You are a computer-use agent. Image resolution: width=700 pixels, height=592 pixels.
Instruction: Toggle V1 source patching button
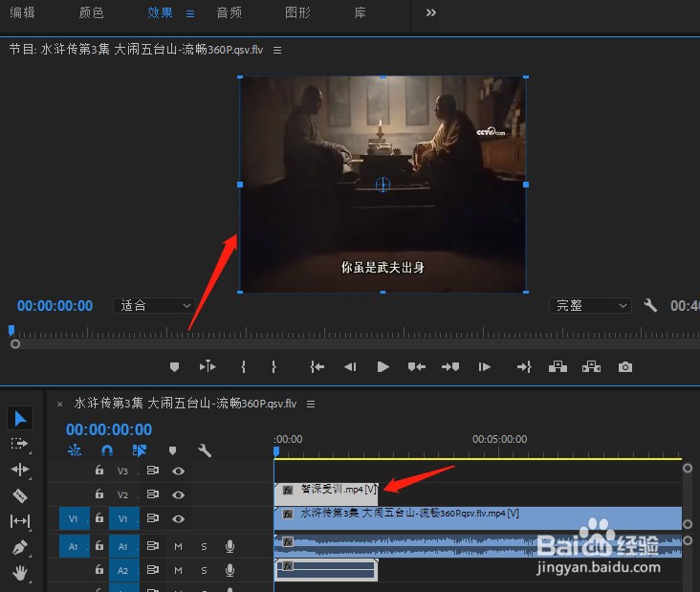(x=74, y=518)
